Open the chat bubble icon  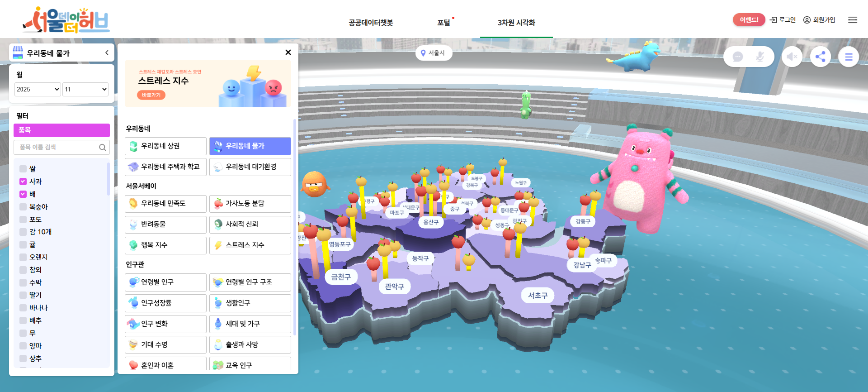(x=738, y=57)
